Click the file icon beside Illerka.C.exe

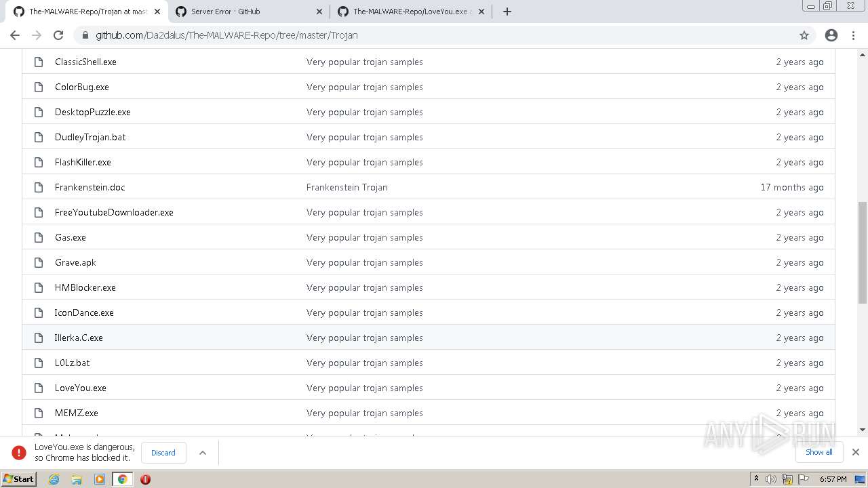(x=39, y=338)
